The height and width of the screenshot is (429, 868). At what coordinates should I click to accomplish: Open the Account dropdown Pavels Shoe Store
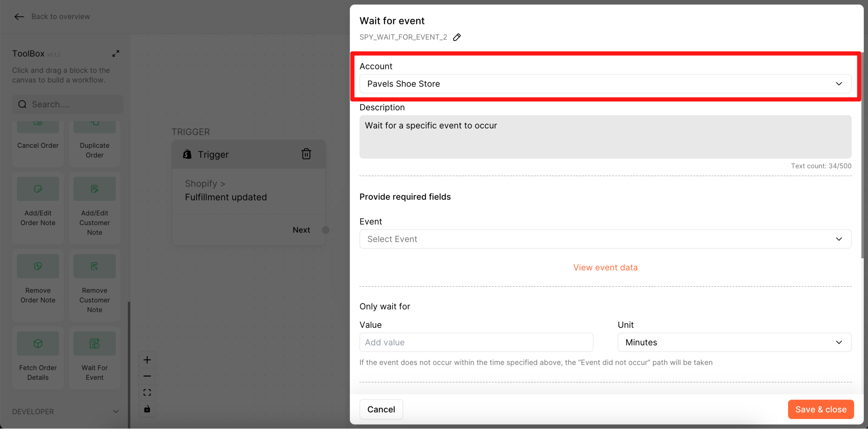[x=605, y=84]
